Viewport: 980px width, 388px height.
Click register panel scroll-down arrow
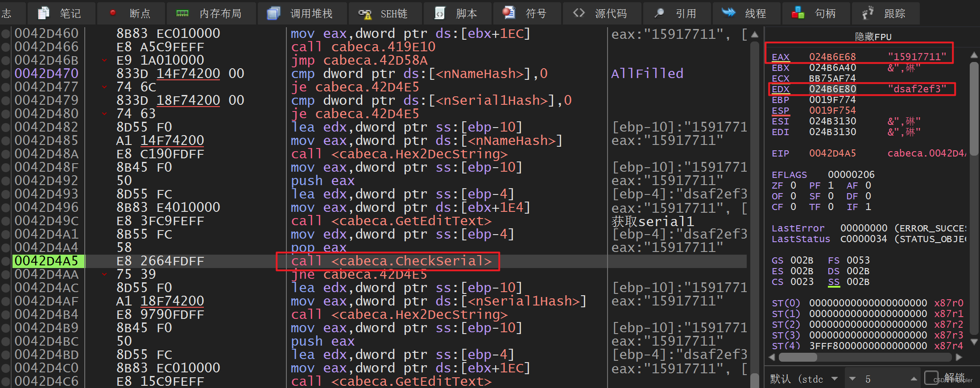[x=974, y=342]
